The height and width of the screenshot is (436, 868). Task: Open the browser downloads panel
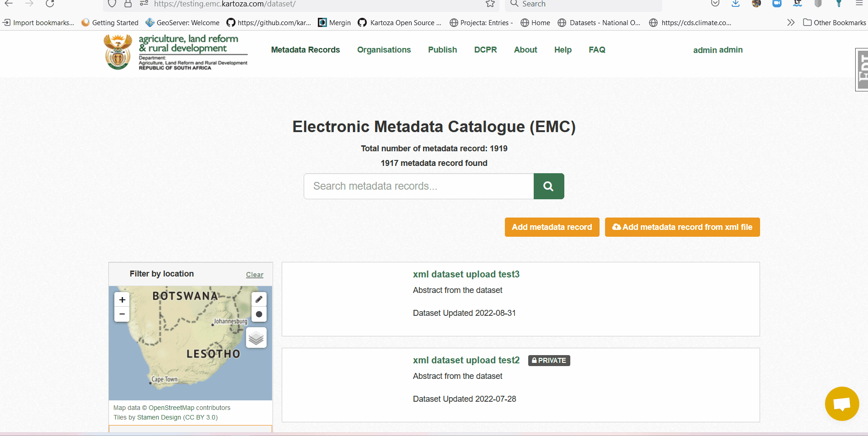pyautogui.click(x=735, y=4)
